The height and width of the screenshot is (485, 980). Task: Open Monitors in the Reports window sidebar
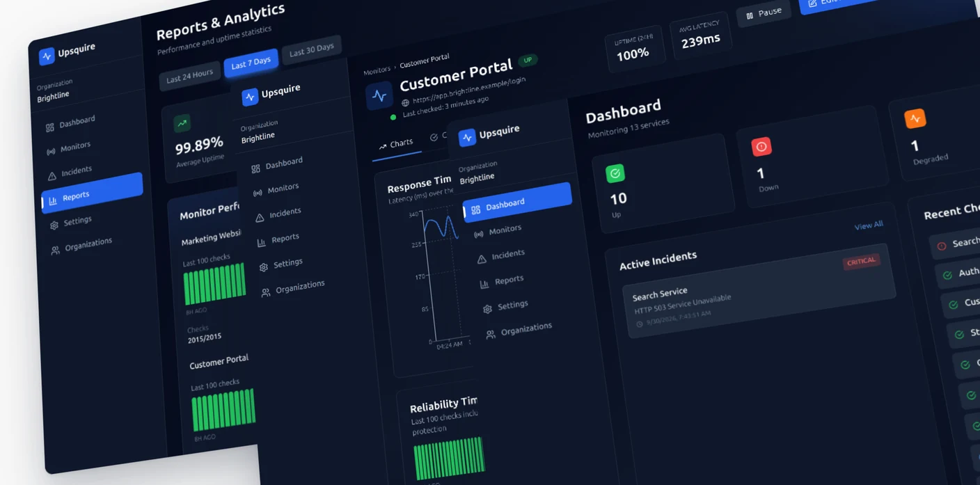68,148
